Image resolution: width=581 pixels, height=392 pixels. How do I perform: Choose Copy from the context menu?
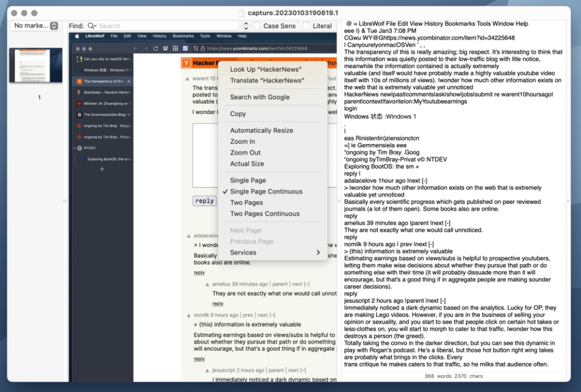click(238, 114)
